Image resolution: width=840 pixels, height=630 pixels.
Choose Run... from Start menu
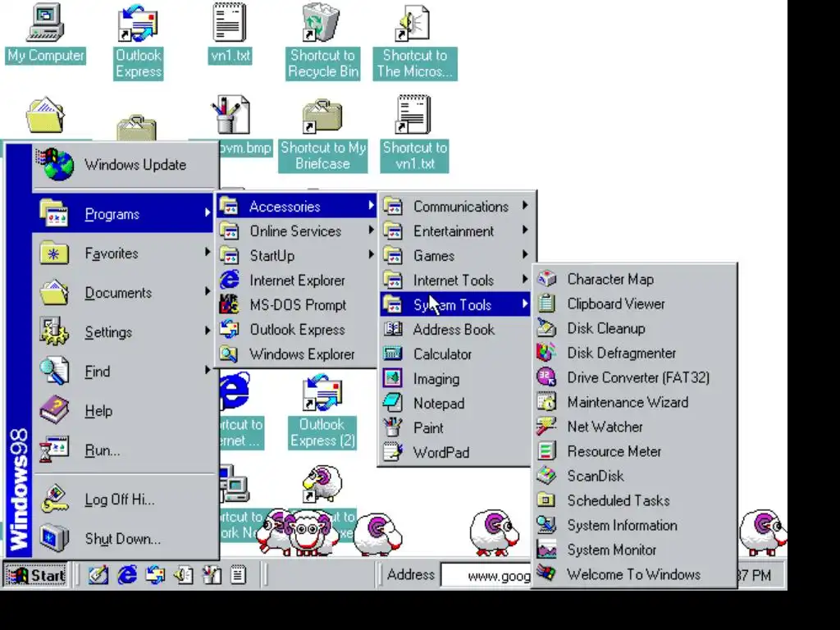[x=124, y=450]
